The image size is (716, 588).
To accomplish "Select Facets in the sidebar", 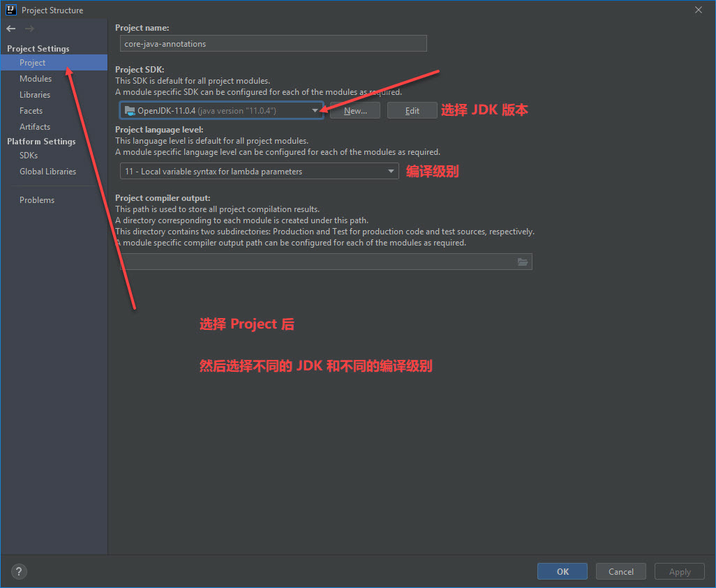I will coord(31,110).
